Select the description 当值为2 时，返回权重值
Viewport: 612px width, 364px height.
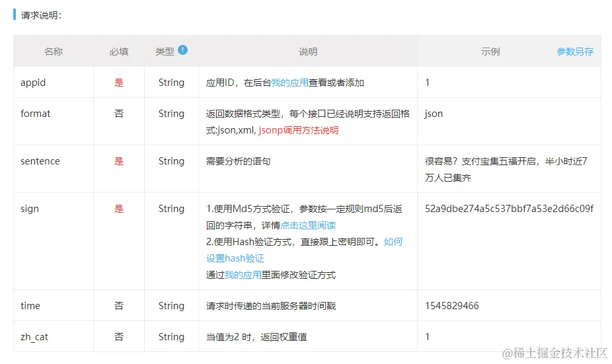(256, 337)
